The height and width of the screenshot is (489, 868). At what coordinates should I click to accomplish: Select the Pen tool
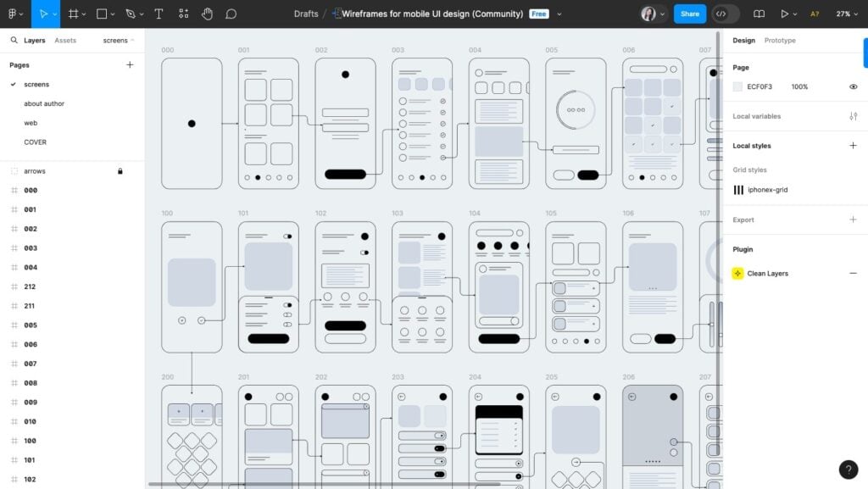pyautogui.click(x=131, y=14)
